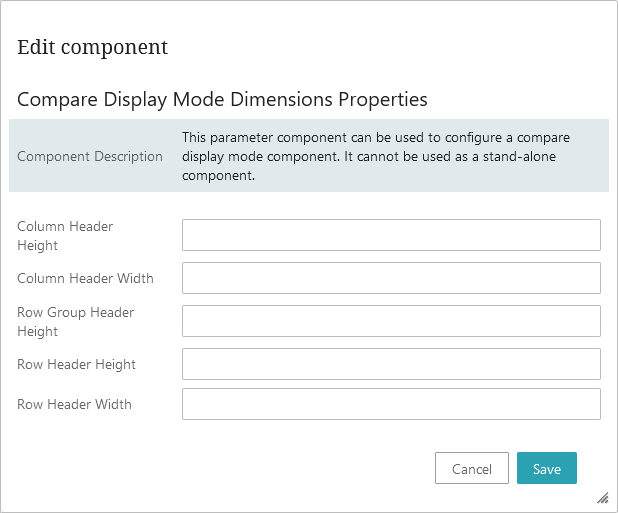Click the 'This parameter component' description sentence

(x=376, y=156)
